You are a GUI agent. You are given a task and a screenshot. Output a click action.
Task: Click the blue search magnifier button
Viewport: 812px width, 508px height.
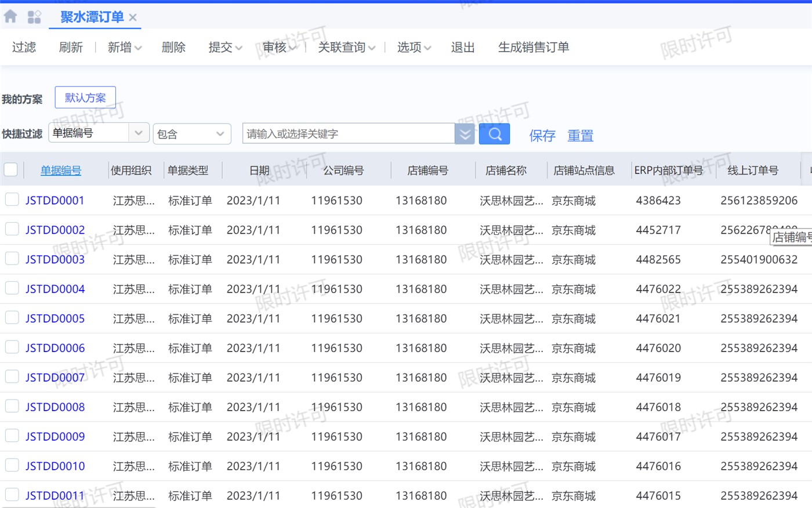tap(494, 134)
